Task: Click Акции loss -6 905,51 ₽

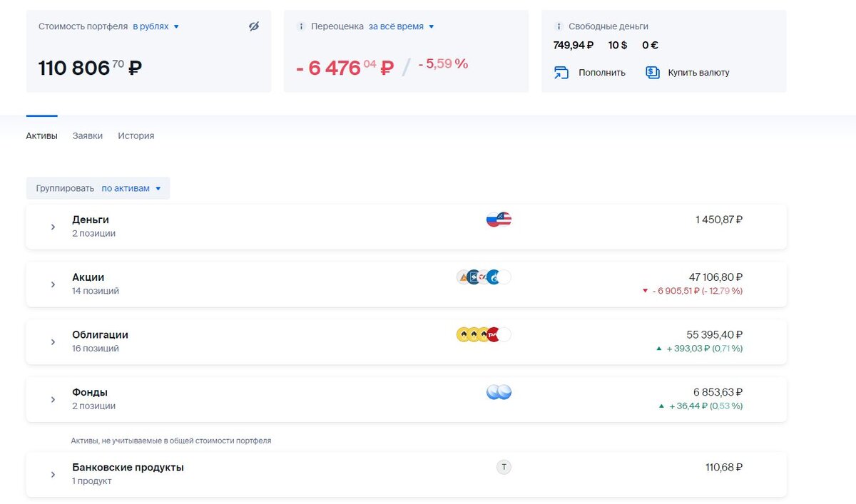Action: coord(676,291)
